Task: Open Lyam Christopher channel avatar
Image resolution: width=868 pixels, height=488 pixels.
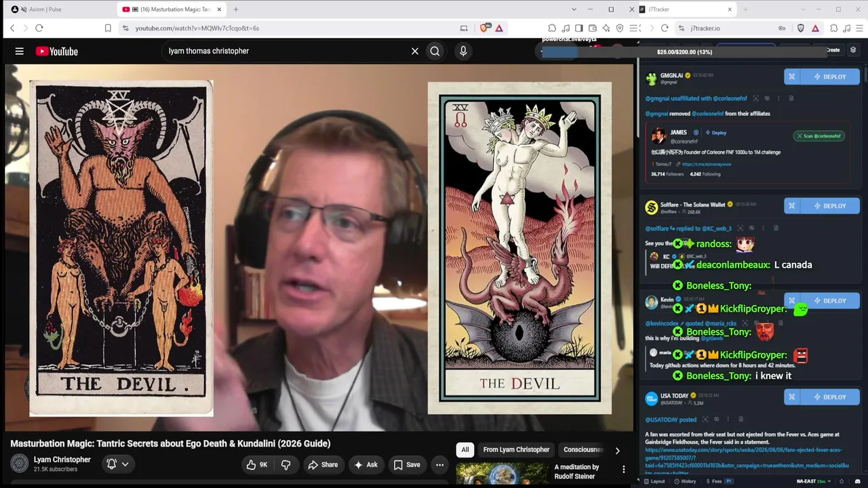Action: point(20,464)
